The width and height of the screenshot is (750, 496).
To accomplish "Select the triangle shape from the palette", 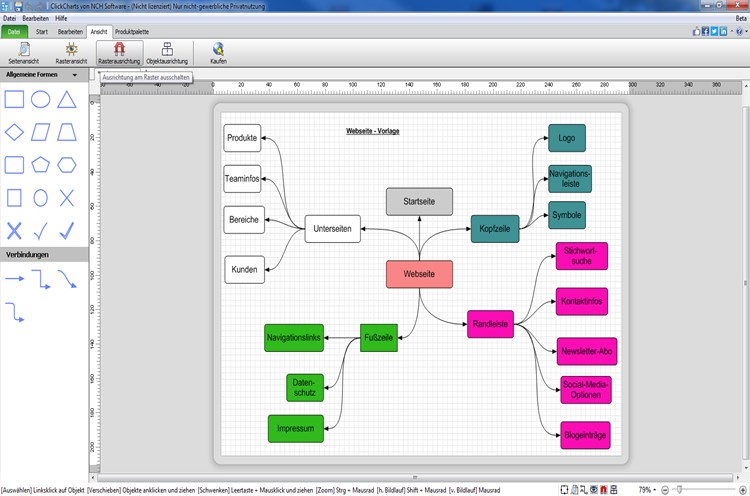I will pos(67,99).
